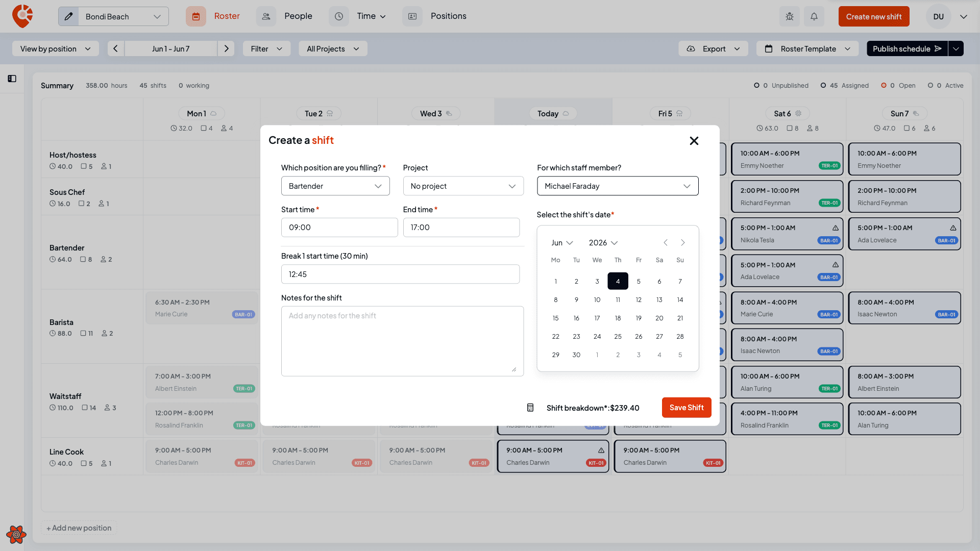Close the Create a shift dialog

click(x=694, y=141)
